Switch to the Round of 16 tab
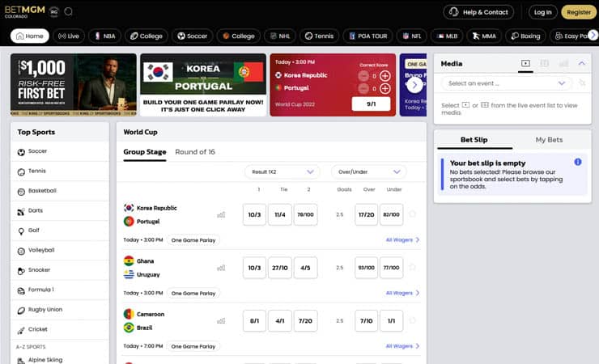Image resolution: width=599 pixels, height=364 pixels. 195,152
